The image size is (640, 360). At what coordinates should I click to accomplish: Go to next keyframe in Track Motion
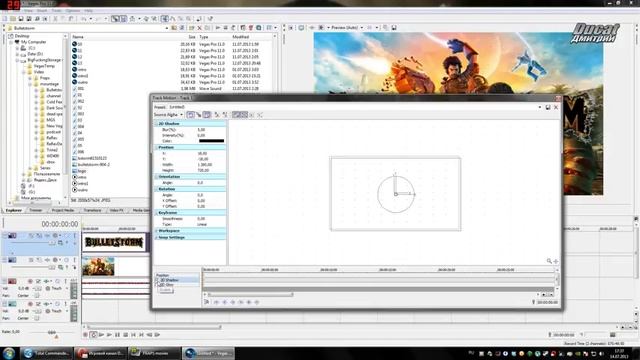(233, 302)
